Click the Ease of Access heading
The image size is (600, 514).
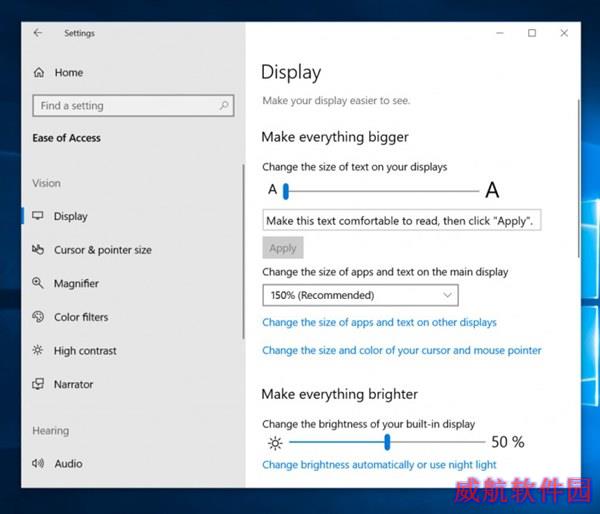click(67, 138)
